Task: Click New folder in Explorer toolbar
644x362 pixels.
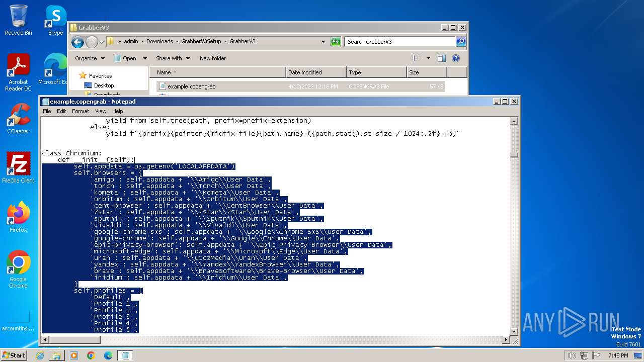Action: click(213, 58)
